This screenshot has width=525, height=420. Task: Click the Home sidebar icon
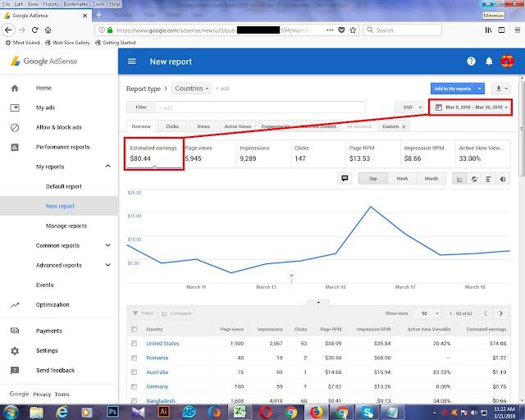point(15,88)
